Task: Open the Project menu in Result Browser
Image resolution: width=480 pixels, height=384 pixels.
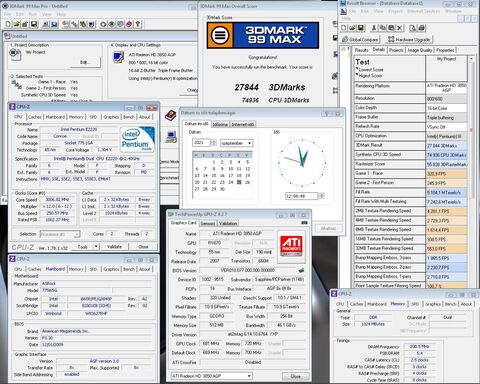Action: click(395, 11)
